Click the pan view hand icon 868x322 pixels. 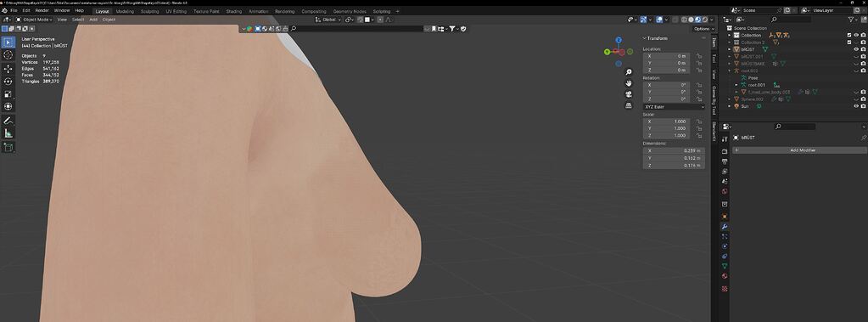coord(629,83)
